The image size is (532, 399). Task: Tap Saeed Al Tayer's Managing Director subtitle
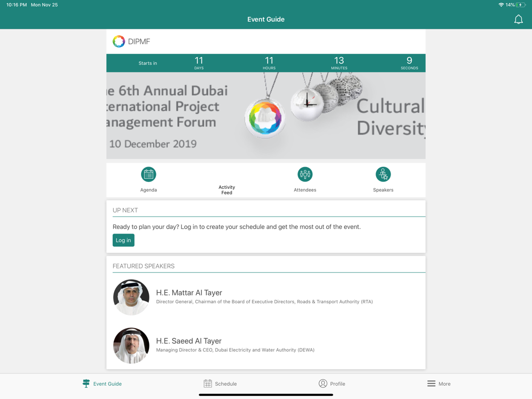point(235,350)
